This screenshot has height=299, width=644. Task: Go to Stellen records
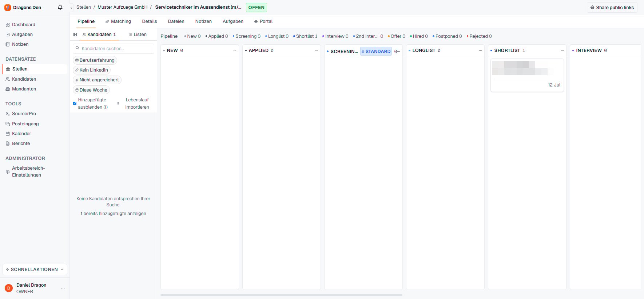[x=35, y=69]
